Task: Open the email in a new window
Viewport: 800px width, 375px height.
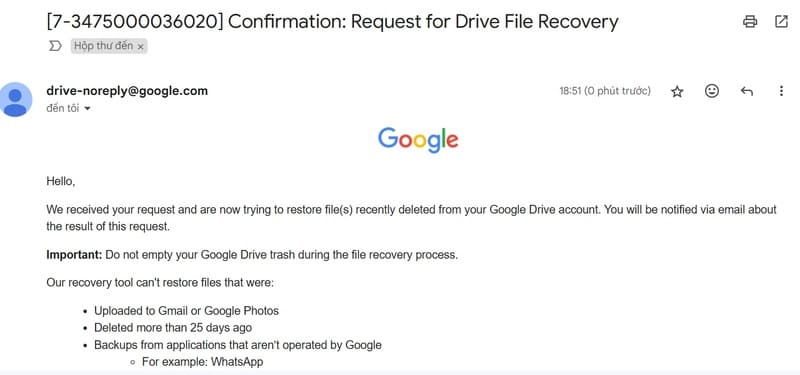Action: pos(781,21)
